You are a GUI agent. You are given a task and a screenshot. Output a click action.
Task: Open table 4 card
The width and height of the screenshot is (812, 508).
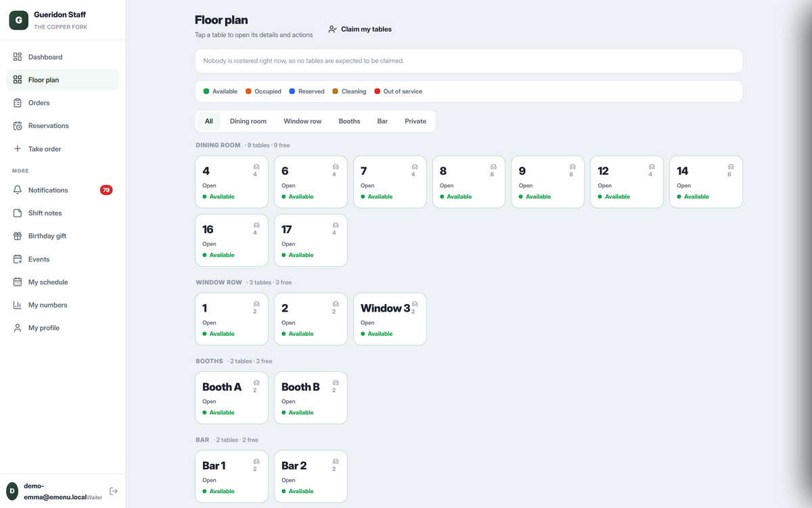pos(231,182)
